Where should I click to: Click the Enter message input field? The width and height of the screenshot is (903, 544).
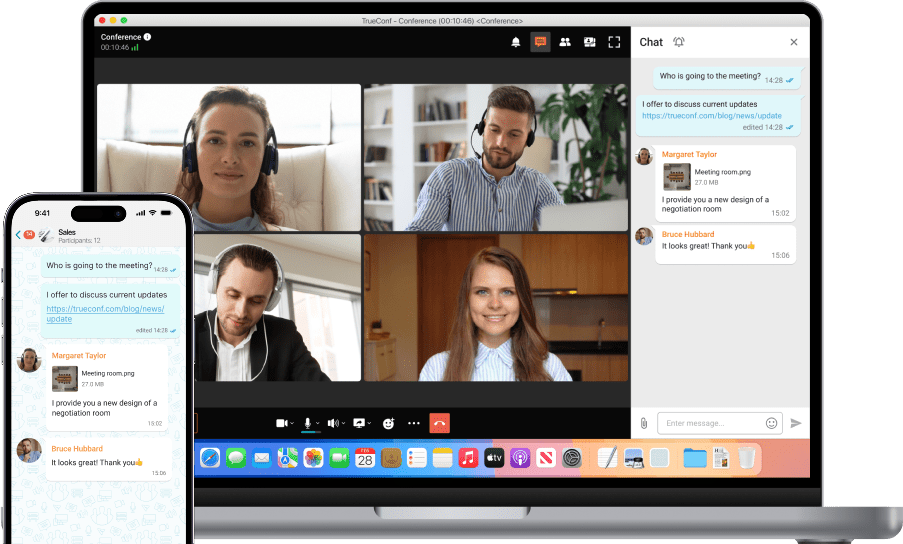pyautogui.click(x=710, y=423)
